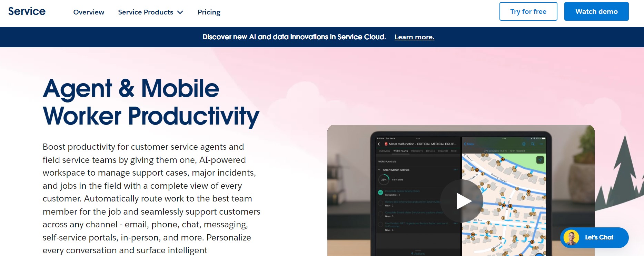The width and height of the screenshot is (644, 256).
Task: Tap the location arrow button on map
Action: (540, 160)
